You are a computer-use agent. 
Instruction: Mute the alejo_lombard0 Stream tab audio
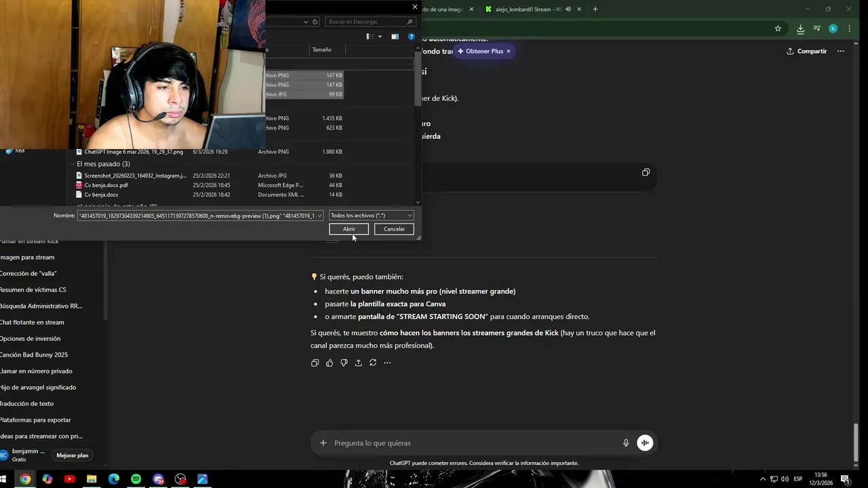pyautogui.click(x=568, y=9)
